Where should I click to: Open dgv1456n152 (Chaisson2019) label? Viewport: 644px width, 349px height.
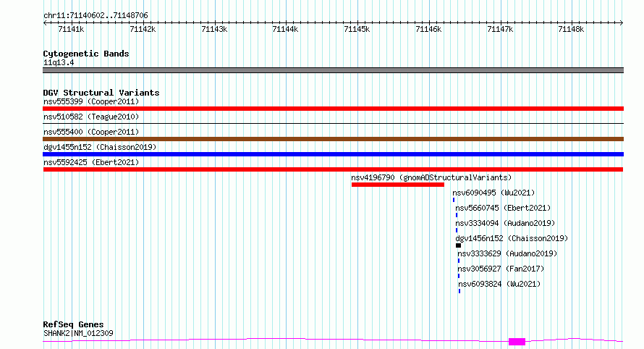pyautogui.click(x=512, y=238)
